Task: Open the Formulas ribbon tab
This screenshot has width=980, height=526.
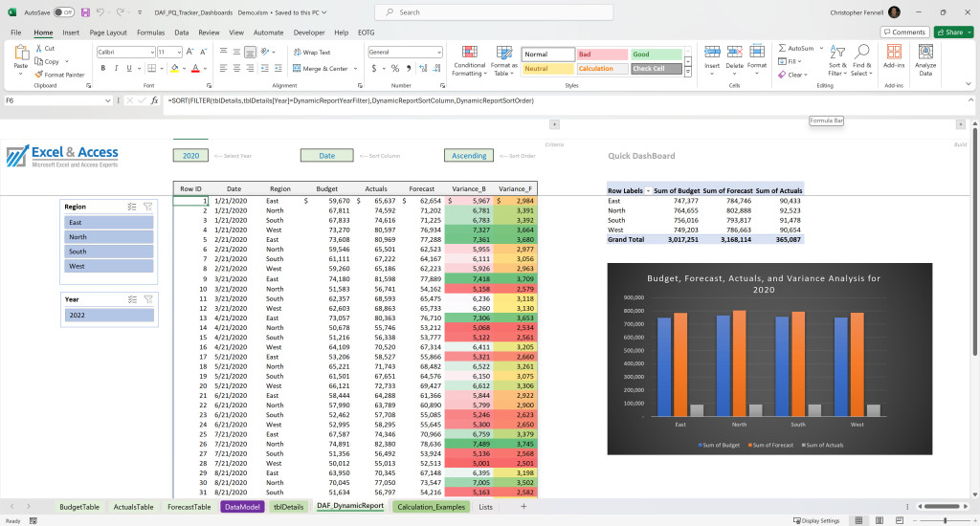Action: pos(150,33)
